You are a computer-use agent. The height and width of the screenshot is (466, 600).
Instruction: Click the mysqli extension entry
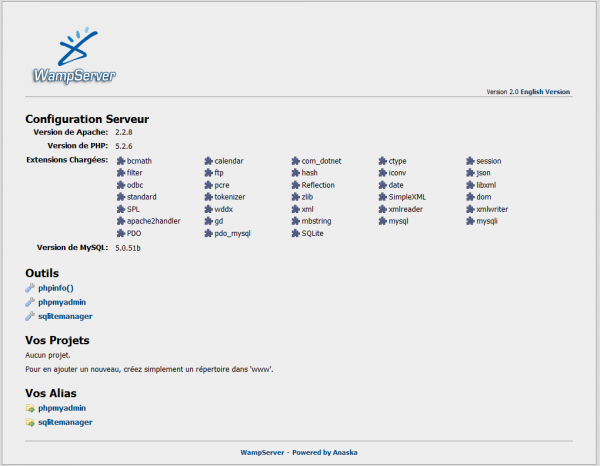point(487,221)
